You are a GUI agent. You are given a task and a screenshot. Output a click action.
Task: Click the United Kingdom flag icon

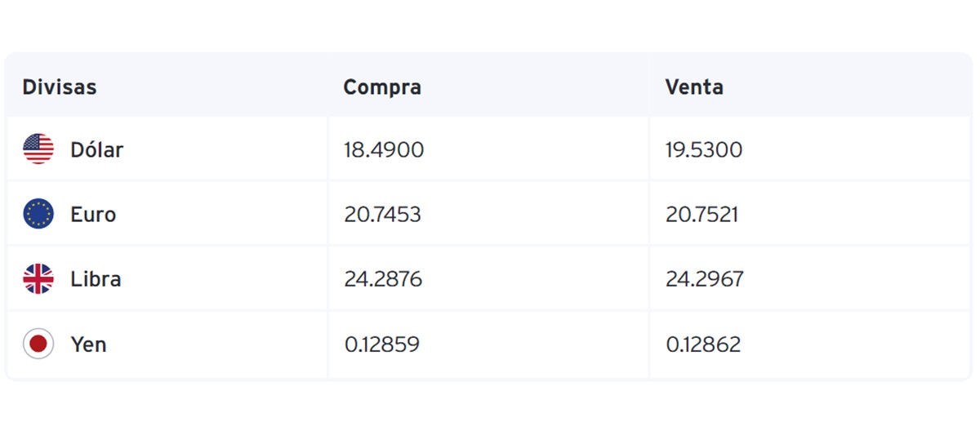click(x=38, y=279)
